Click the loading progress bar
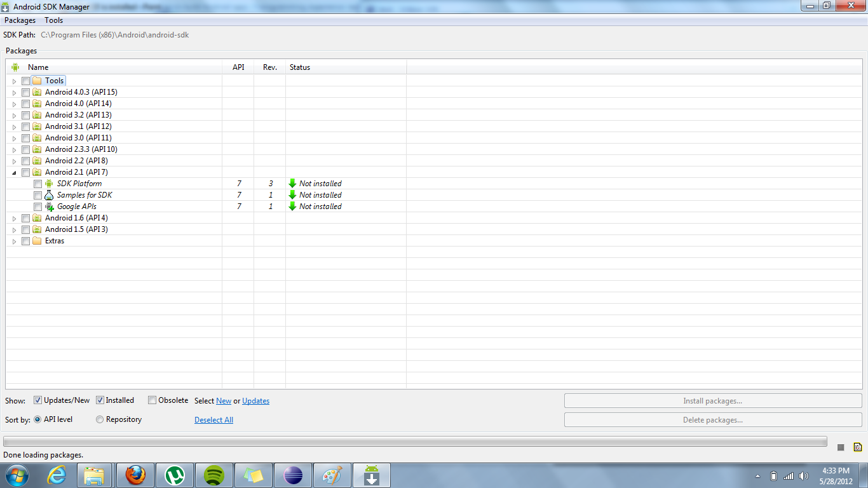Screen dimensions: 868x488 415,441
